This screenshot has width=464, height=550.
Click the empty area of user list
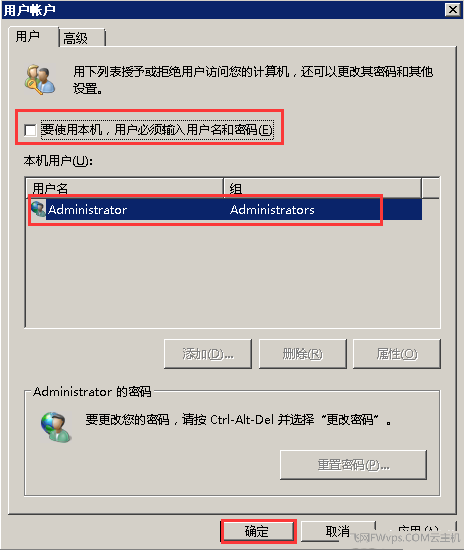pos(233,274)
